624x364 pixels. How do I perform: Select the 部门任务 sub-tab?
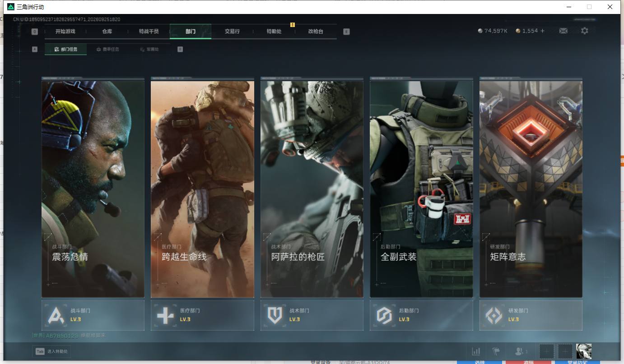pos(65,49)
